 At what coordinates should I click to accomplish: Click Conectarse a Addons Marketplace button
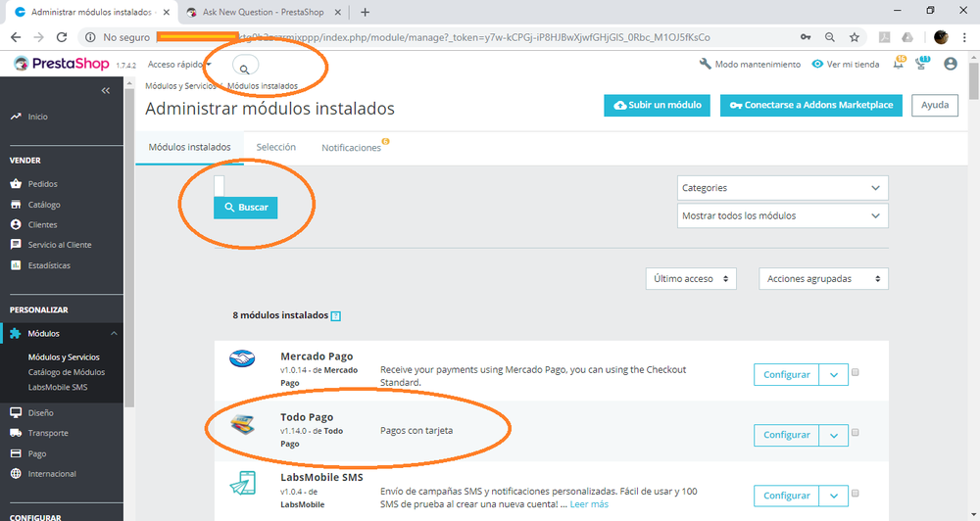pyautogui.click(x=811, y=105)
